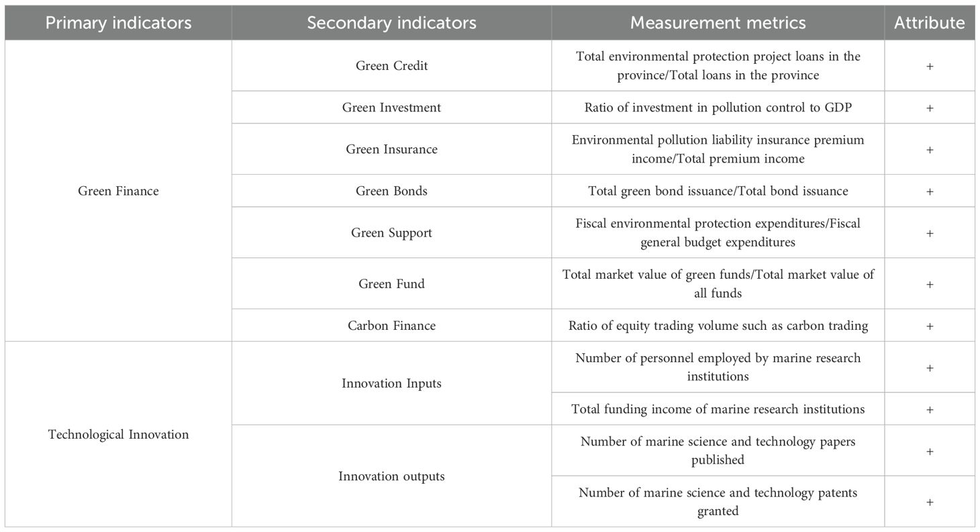Viewport: 980px width, 532px height.
Task: Select the pollution control to GDP ratio metric
Action: tap(718, 107)
